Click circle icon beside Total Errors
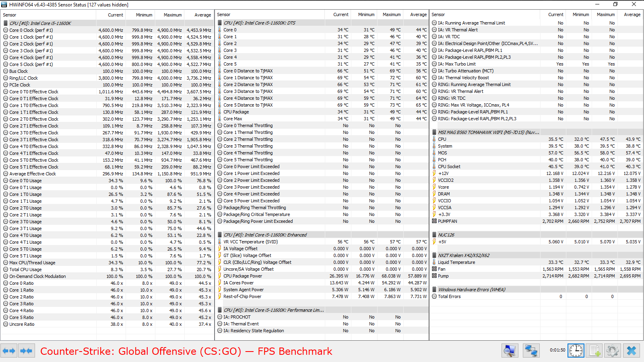 pyautogui.click(x=434, y=296)
